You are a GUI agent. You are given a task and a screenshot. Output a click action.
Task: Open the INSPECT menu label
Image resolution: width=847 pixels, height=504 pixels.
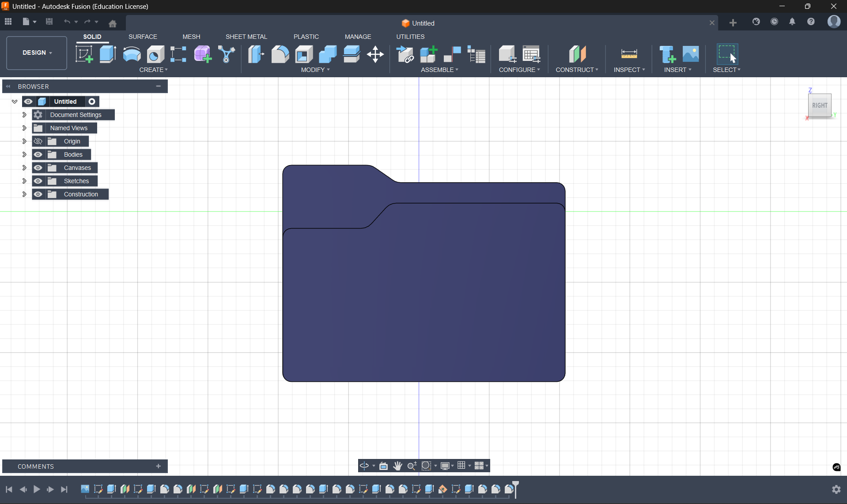click(x=629, y=70)
